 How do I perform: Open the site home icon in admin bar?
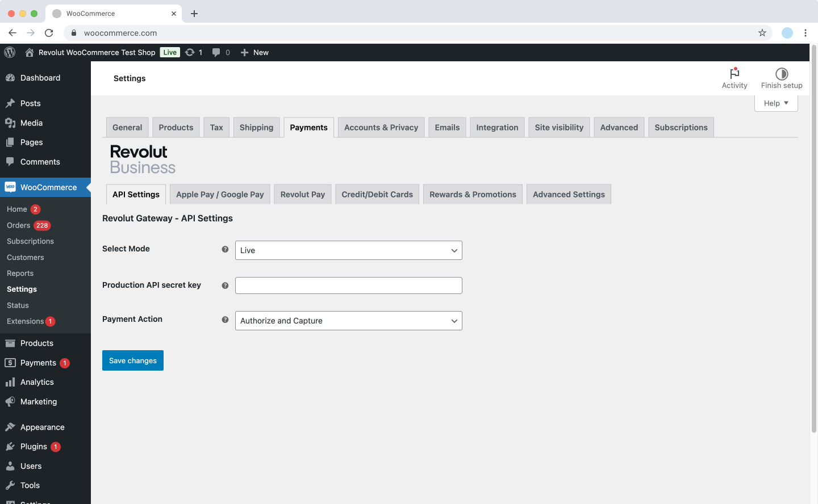[30, 52]
